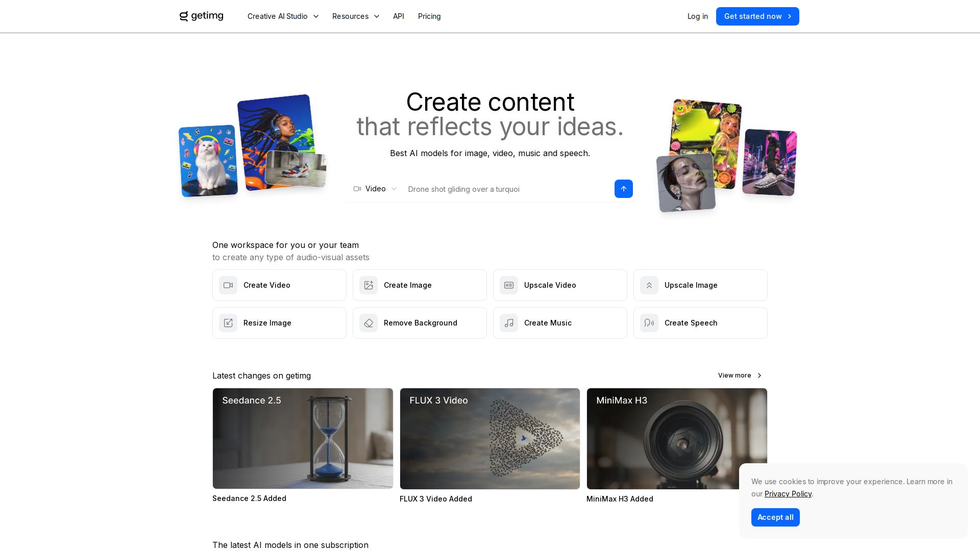Focus the prompt text input field

point(508,189)
